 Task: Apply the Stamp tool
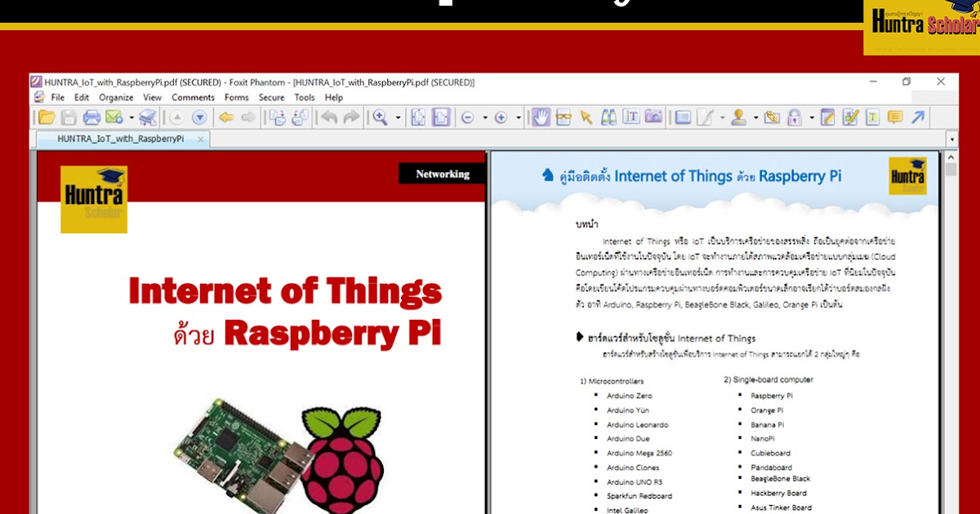click(739, 117)
